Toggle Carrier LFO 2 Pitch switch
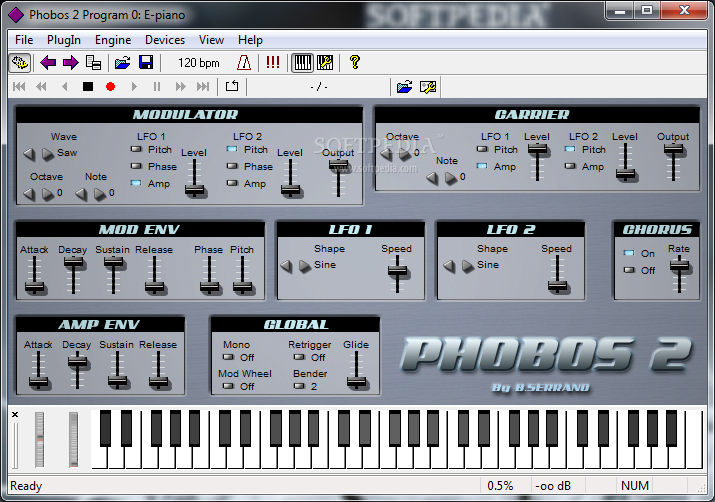715x502 pixels. click(570, 149)
